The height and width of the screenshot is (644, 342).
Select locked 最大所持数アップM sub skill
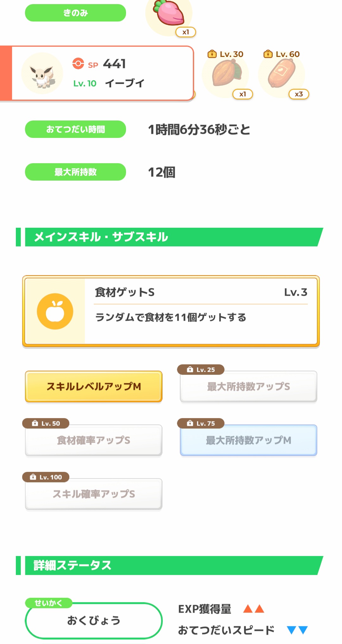(248, 440)
